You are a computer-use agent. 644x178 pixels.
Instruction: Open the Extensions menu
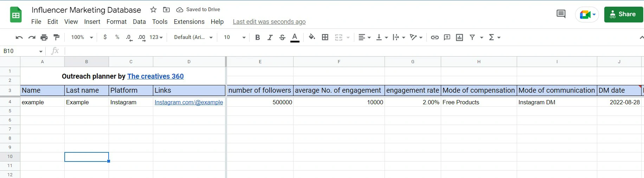[189, 22]
